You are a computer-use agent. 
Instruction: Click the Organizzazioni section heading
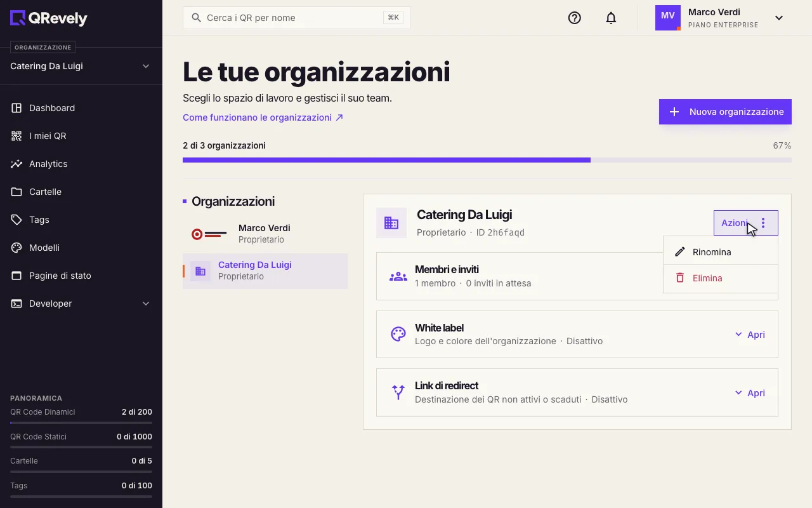[233, 201]
